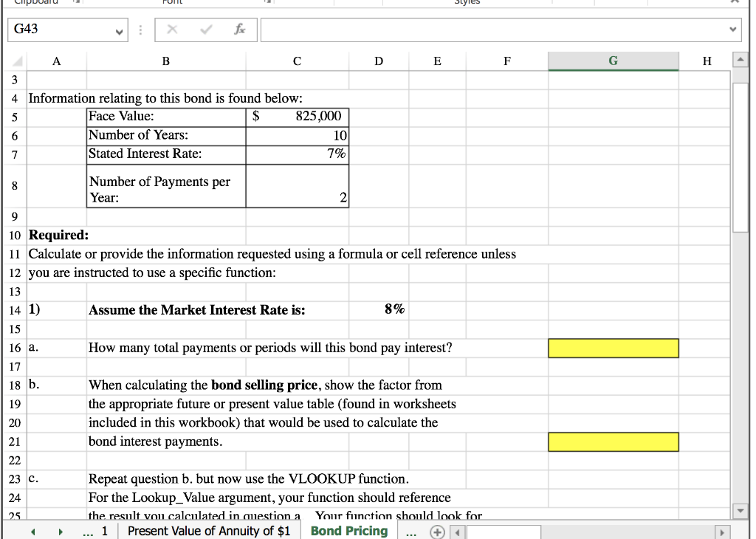Click the payments per year value 2

tap(297, 186)
